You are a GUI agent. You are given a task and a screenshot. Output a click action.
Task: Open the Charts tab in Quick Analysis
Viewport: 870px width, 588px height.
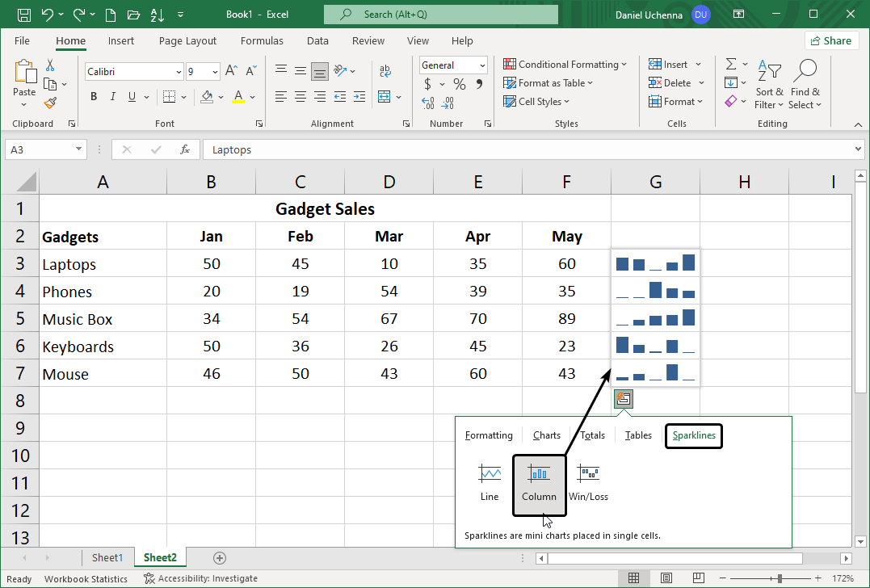tap(546, 435)
